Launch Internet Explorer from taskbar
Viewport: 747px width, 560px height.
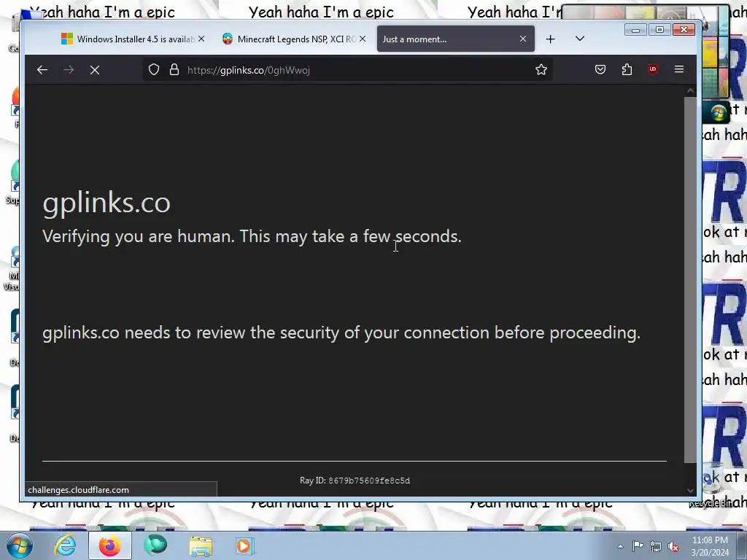pyautogui.click(x=65, y=545)
